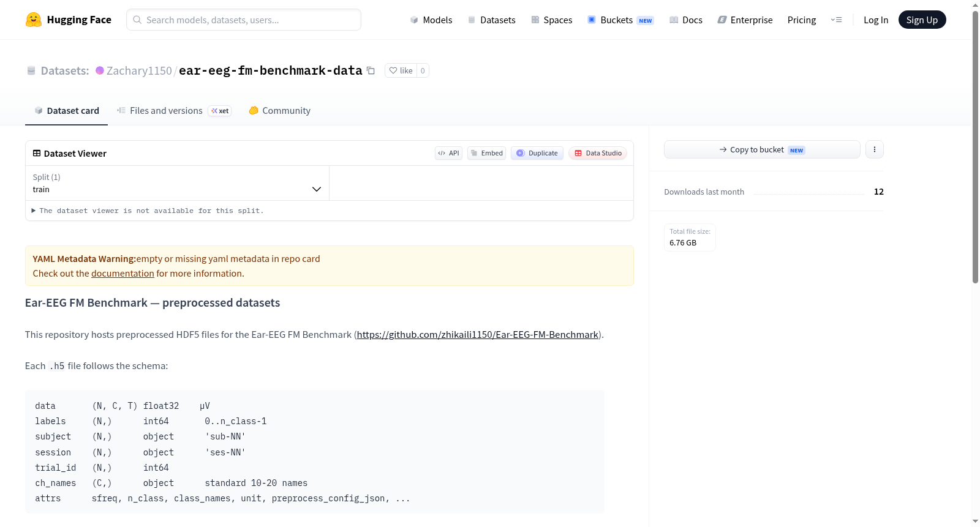
Task: Click the API button in Dataset Viewer
Action: click(x=448, y=153)
